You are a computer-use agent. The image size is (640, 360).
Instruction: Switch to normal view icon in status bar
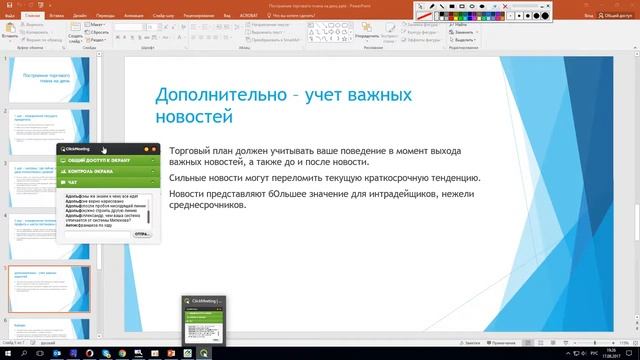pos(528,343)
